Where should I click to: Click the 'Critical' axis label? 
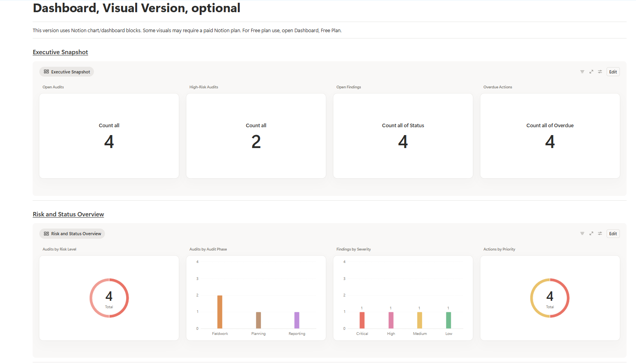coord(362,334)
